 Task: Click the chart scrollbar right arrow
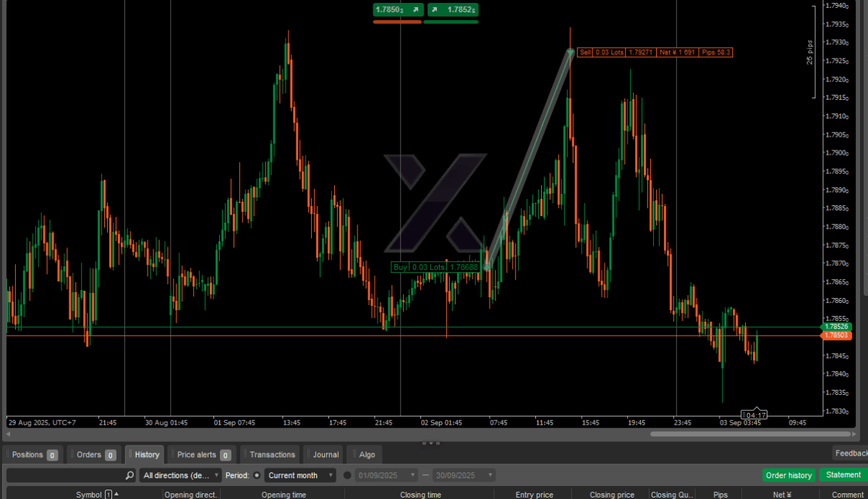click(859, 435)
